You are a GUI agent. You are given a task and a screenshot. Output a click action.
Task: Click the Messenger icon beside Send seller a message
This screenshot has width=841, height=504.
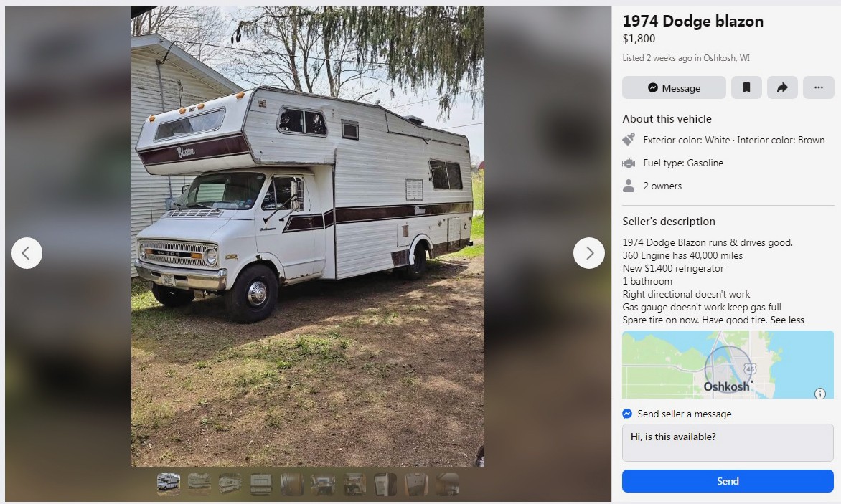tap(627, 414)
